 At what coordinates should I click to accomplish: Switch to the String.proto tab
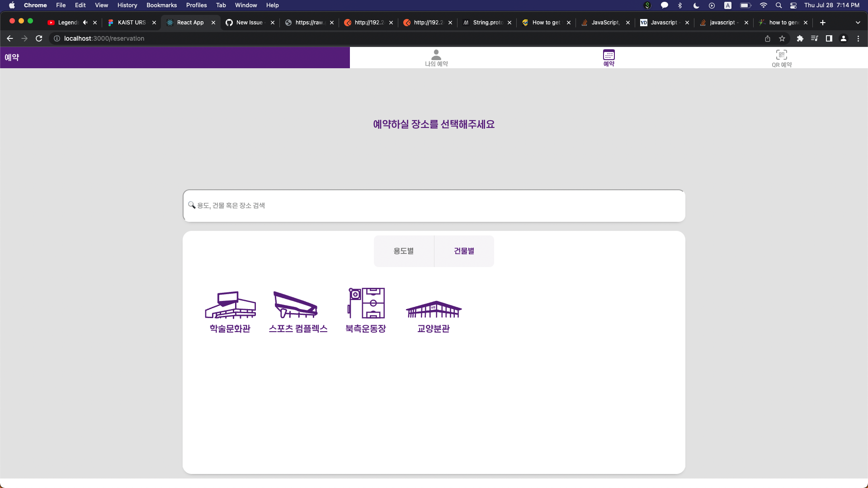tap(487, 23)
